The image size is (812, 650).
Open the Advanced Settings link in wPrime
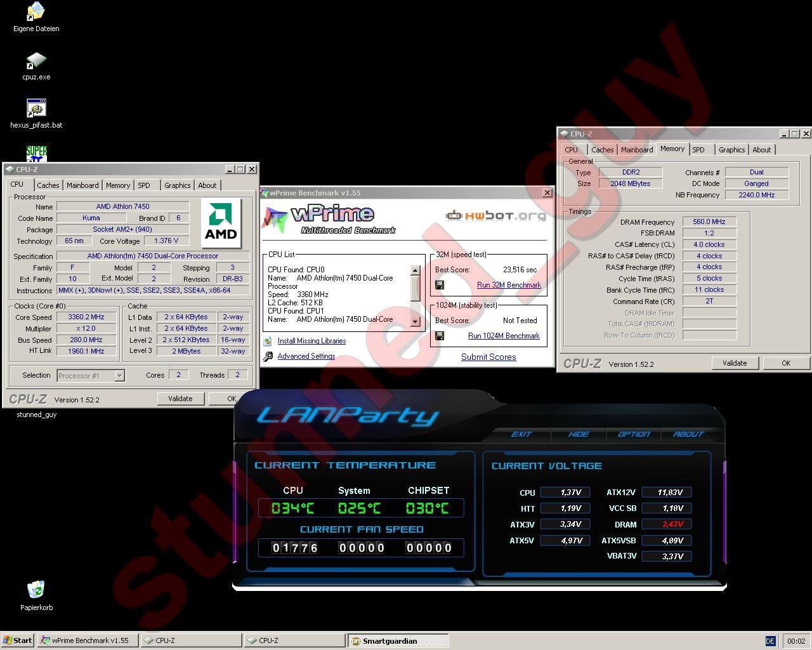(x=306, y=356)
